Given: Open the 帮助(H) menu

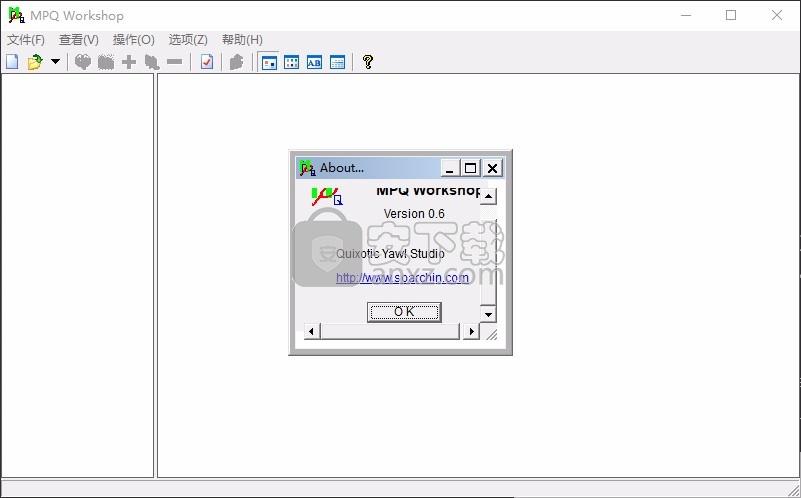Looking at the screenshot, I should pos(242,40).
